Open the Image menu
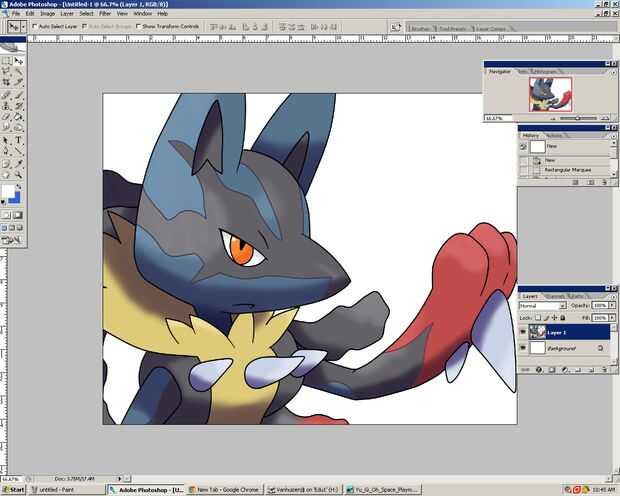The height and width of the screenshot is (496, 620). pyautogui.click(x=48, y=13)
